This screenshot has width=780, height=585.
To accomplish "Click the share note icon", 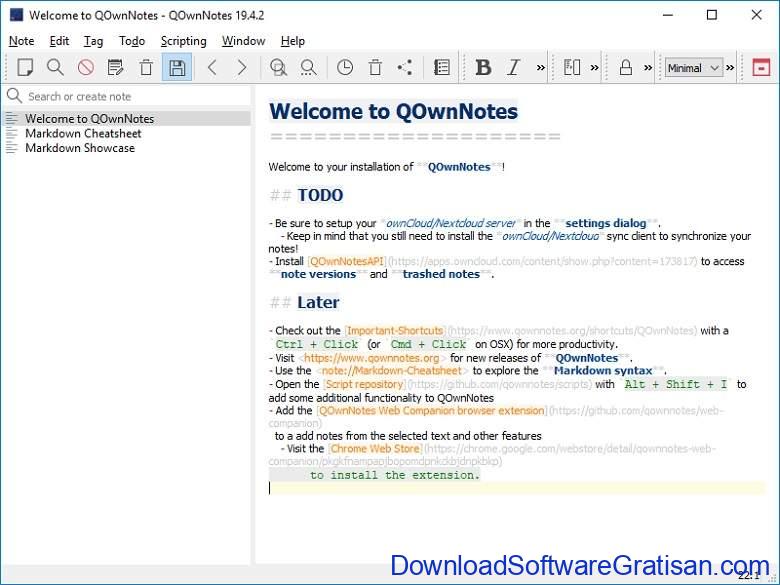I will pyautogui.click(x=405, y=67).
